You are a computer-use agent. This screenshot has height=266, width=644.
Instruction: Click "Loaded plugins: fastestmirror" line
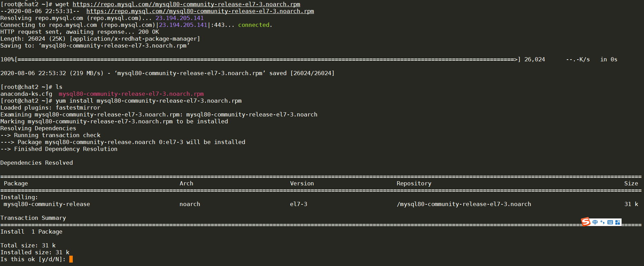50,108
